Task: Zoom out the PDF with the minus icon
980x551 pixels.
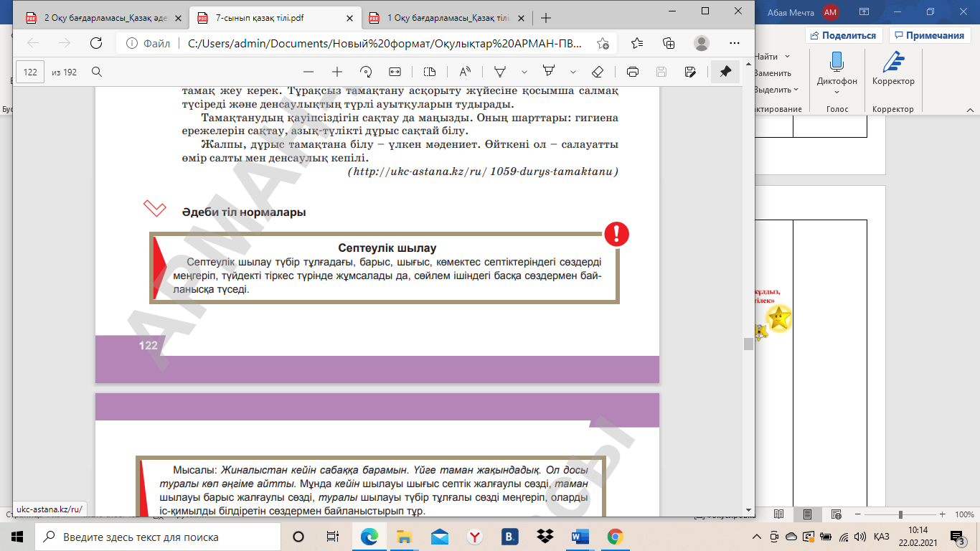Action: pyautogui.click(x=308, y=72)
